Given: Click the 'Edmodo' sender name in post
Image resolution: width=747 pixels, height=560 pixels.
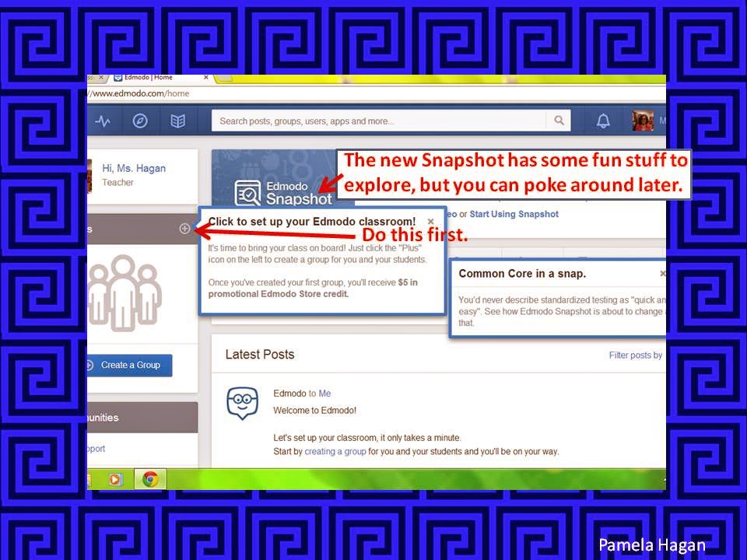Looking at the screenshot, I should pos(289,394).
